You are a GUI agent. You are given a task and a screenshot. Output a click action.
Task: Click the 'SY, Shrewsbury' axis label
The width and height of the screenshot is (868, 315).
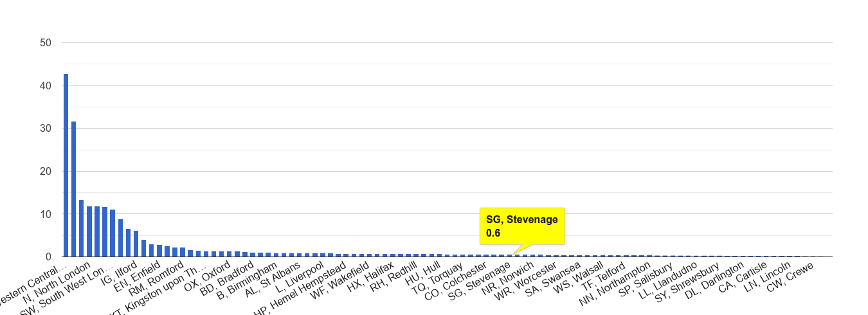687,281
